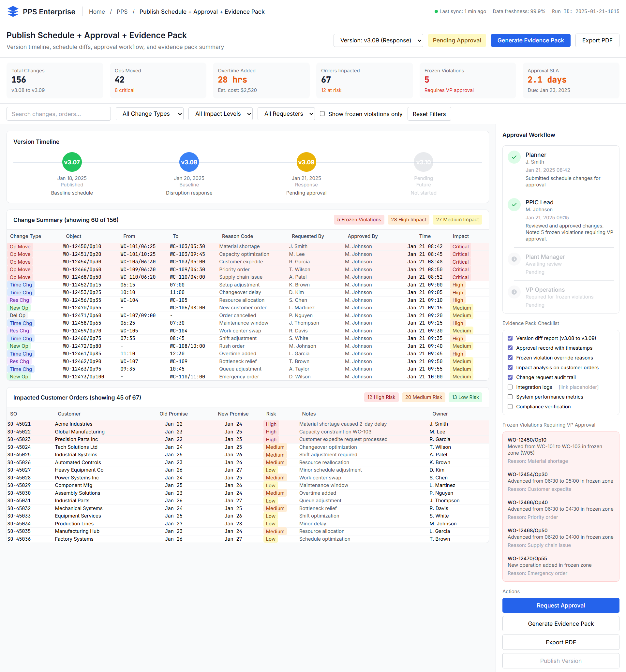Click the PPS breadcrumb link
The image size is (626, 672).
(122, 11)
